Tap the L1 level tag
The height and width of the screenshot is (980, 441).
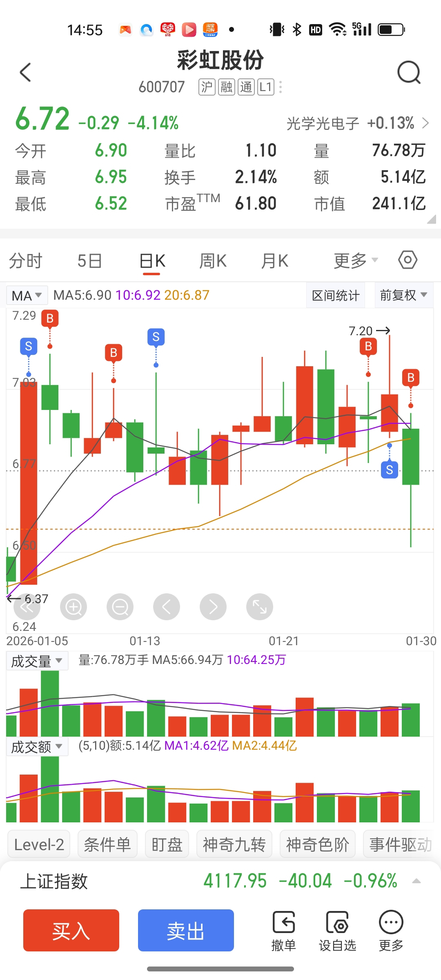click(266, 87)
